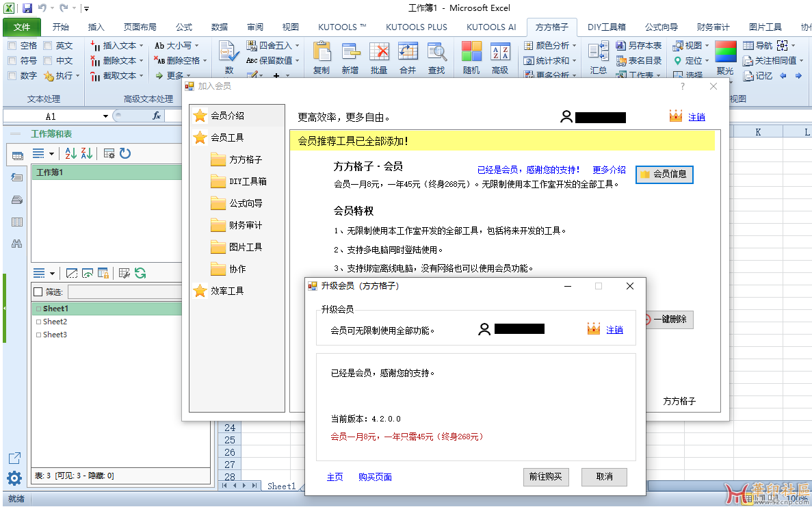Image resolution: width=812 pixels, height=507 pixels.
Task: Click the 注销 logout link
Action: 614,330
